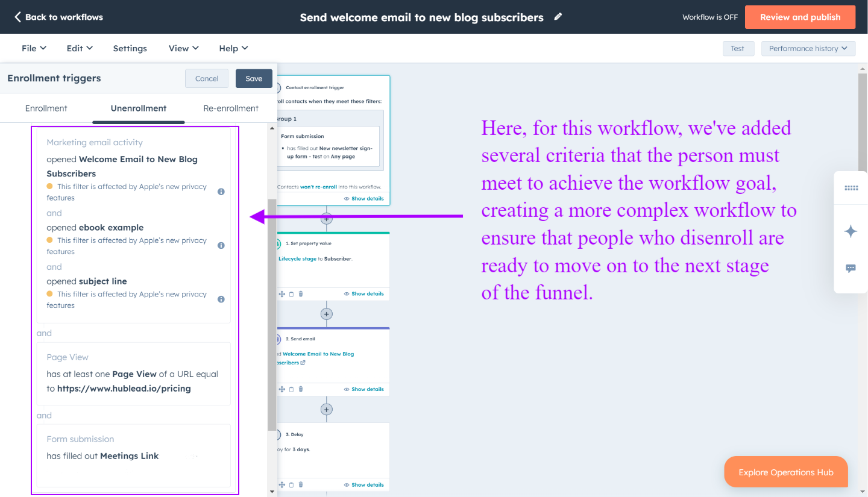Click the clone icon on Send email step

pyautogui.click(x=291, y=389)
